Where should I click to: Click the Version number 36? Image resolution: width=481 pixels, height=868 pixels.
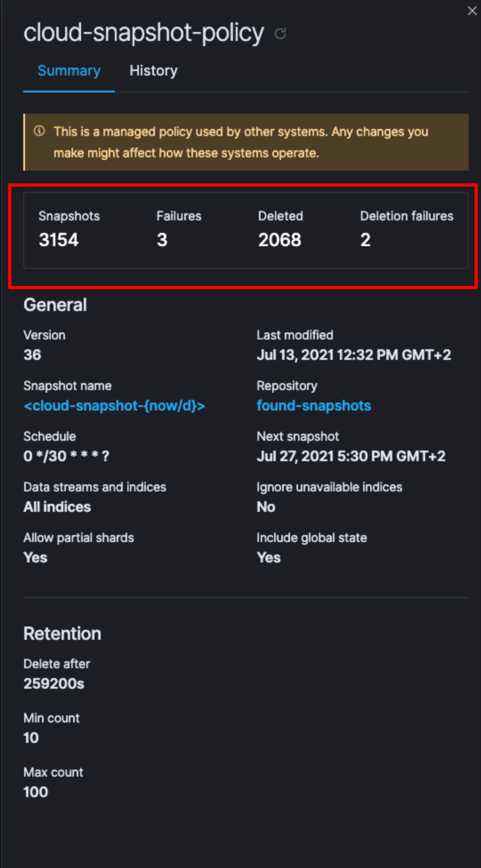32,355
